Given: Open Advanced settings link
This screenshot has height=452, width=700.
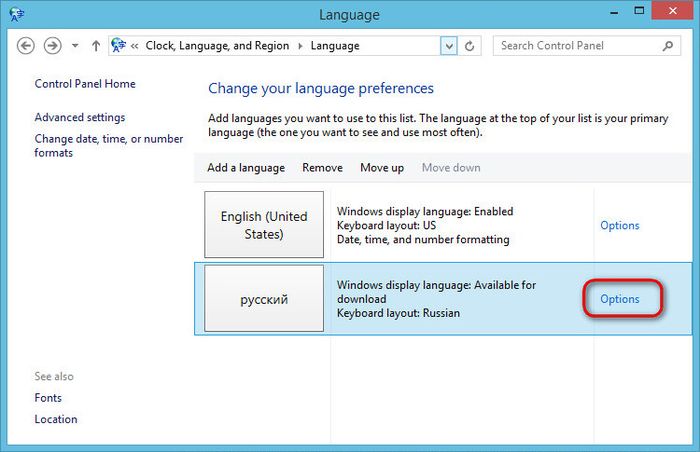Looking at the screenshot, I should coord(80,118).
